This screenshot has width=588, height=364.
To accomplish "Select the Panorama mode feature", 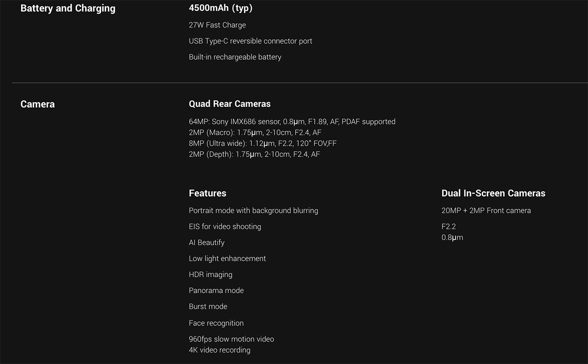I will click(x=216, y=291).
